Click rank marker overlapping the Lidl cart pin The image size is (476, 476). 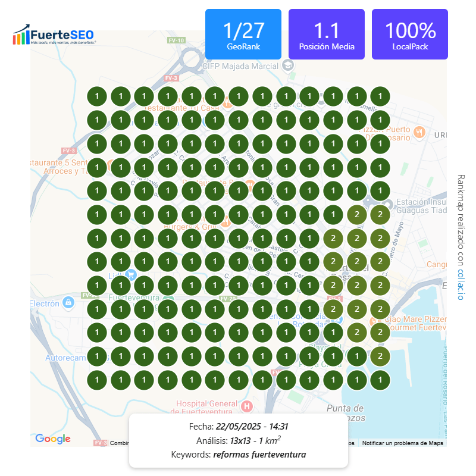[121, 285]
